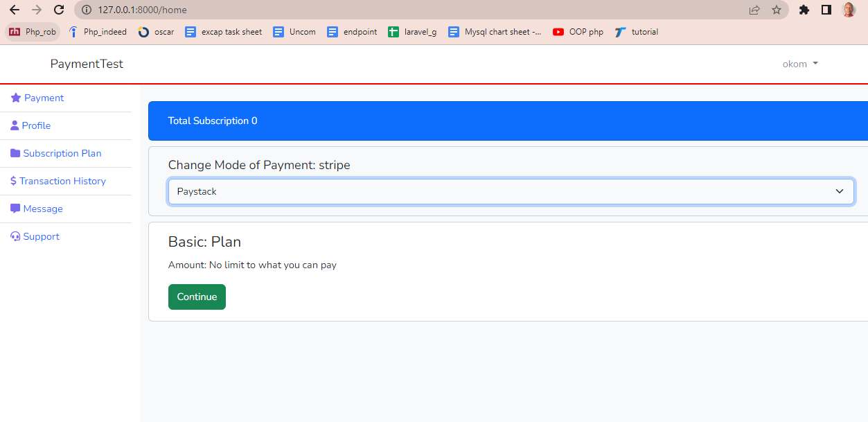Expand the okom account dropdown
The width and height of the screenshot is (868, 422).
pyautogui.click(x=799, y=64)
